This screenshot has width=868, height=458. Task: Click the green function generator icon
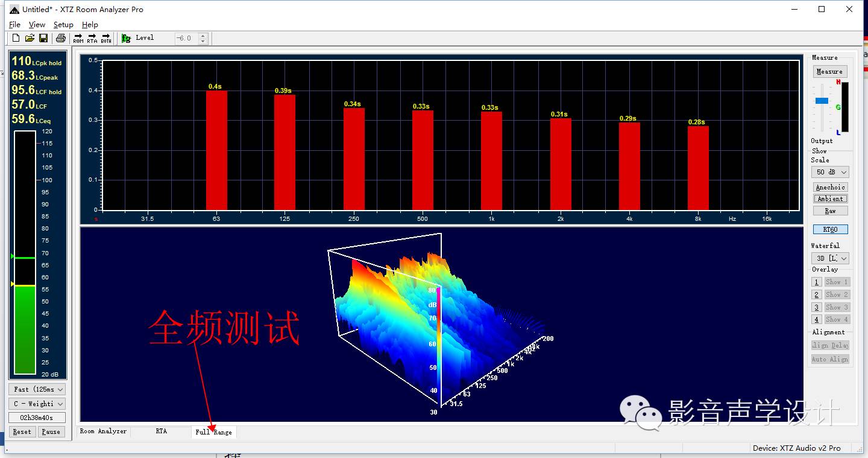pos(126,38)
